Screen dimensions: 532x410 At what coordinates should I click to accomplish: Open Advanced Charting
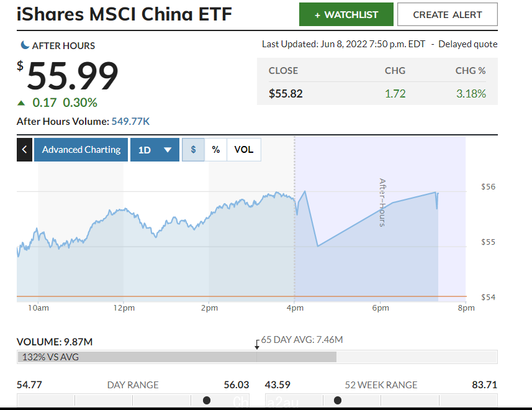click(81, 150)
